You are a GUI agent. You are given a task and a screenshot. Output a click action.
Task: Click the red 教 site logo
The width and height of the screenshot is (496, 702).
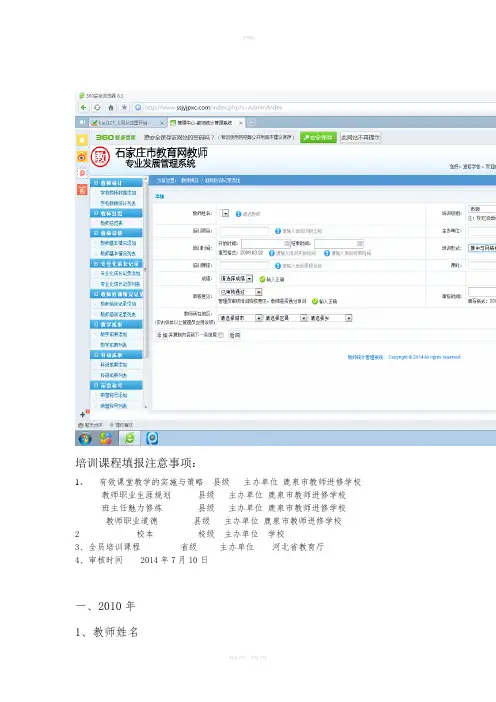pos(100,157)
